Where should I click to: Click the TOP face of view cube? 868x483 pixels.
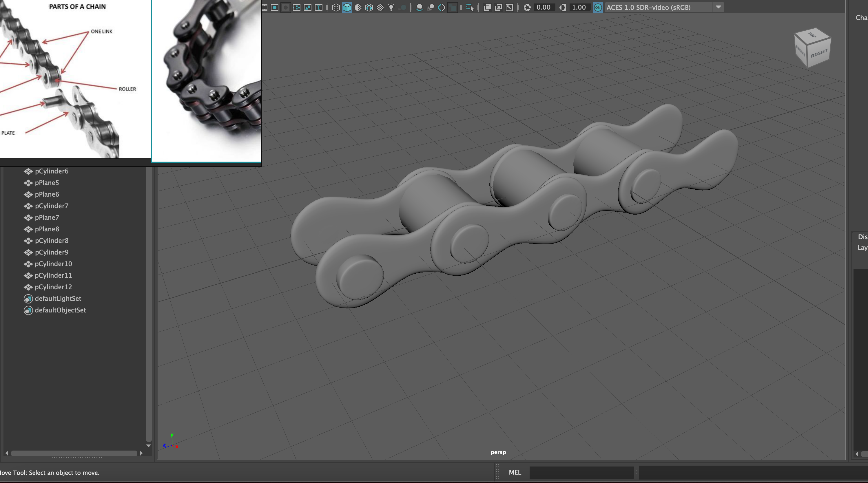[x=812, y=35]
